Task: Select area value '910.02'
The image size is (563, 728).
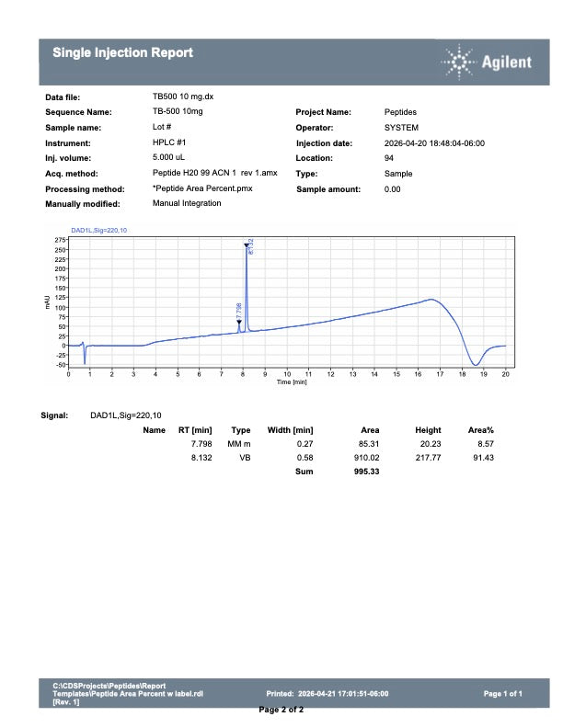Action: pyautogui.click(x=366, y=458)
